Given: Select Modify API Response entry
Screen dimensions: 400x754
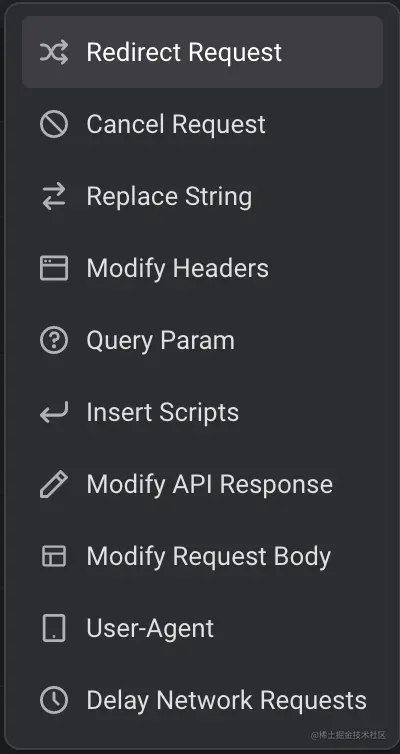Looking at the screenshot, I should (x=202, y=484).
